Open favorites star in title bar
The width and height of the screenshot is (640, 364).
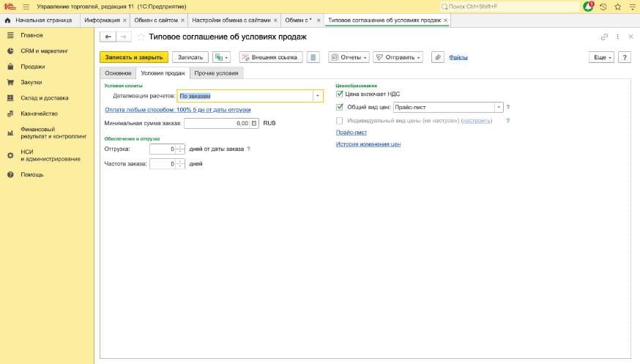click(617, 7)
